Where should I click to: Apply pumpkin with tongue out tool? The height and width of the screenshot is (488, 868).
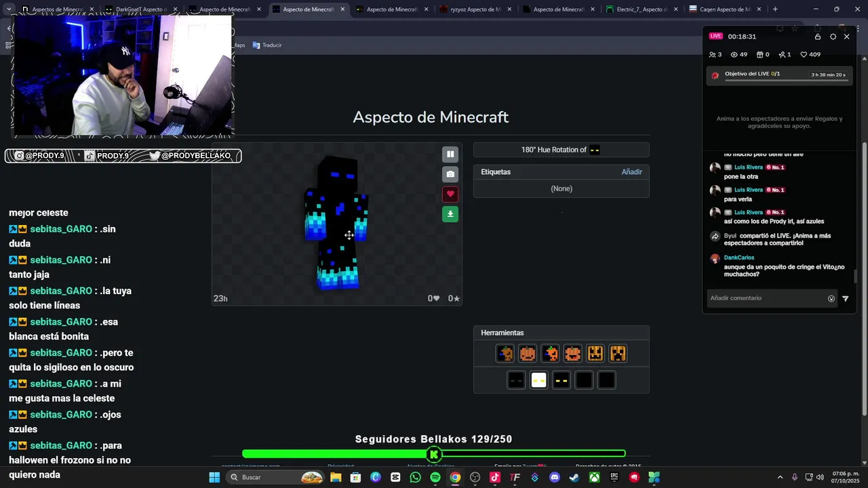[573, 353]
